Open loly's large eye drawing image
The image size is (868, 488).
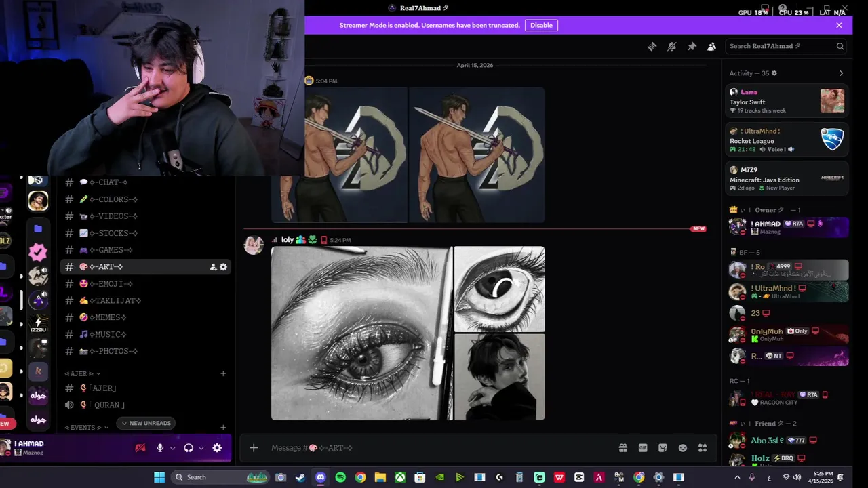tap(361, 333)
